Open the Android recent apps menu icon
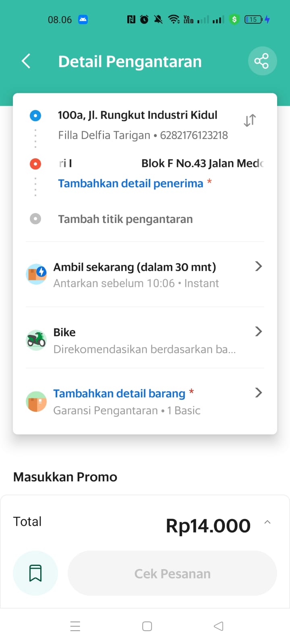This screenshot has width=290, height=644. pos(75,626)
